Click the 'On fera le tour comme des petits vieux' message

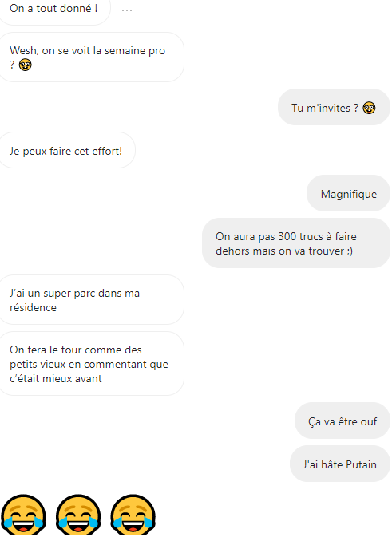coord(90,364)
